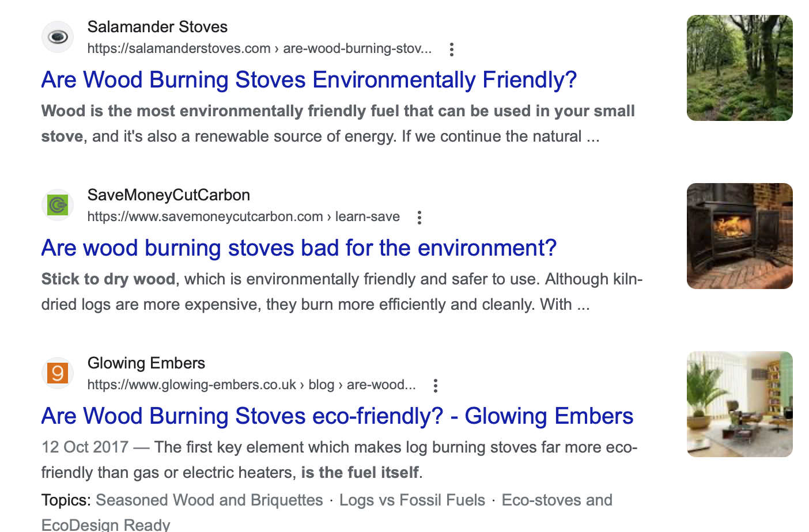
Task: Open "Are wood burning stoves bad for the environment?"
Action: (x=298, y=248)
